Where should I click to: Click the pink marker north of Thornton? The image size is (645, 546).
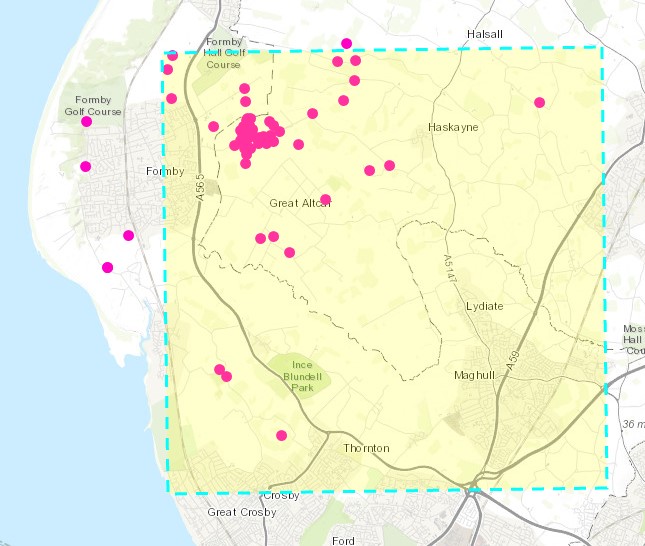coord(282,435)
